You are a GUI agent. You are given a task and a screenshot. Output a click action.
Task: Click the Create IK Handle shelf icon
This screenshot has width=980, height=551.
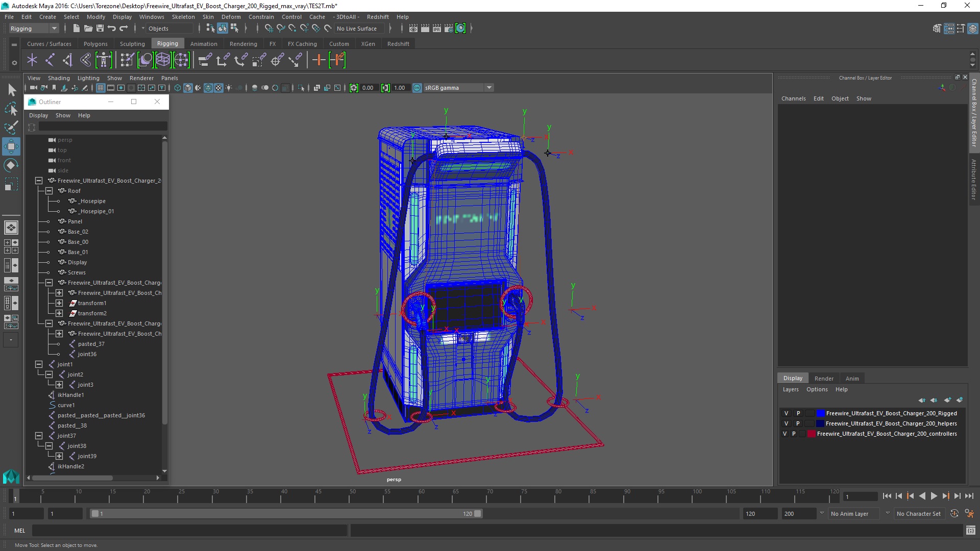tap(67, 60)
